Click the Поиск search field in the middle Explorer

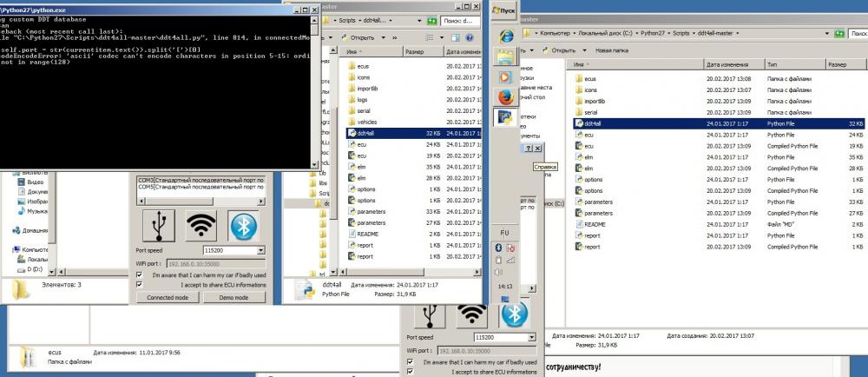point(461,21)
